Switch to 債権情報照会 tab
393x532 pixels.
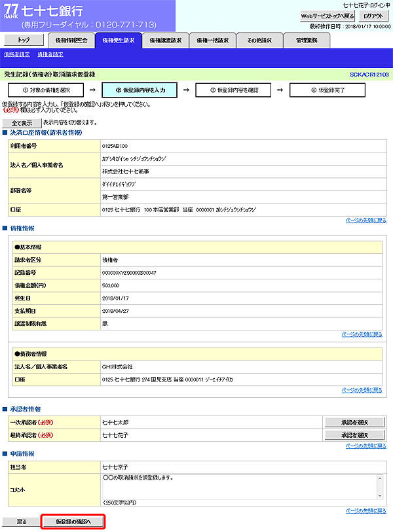71,41
